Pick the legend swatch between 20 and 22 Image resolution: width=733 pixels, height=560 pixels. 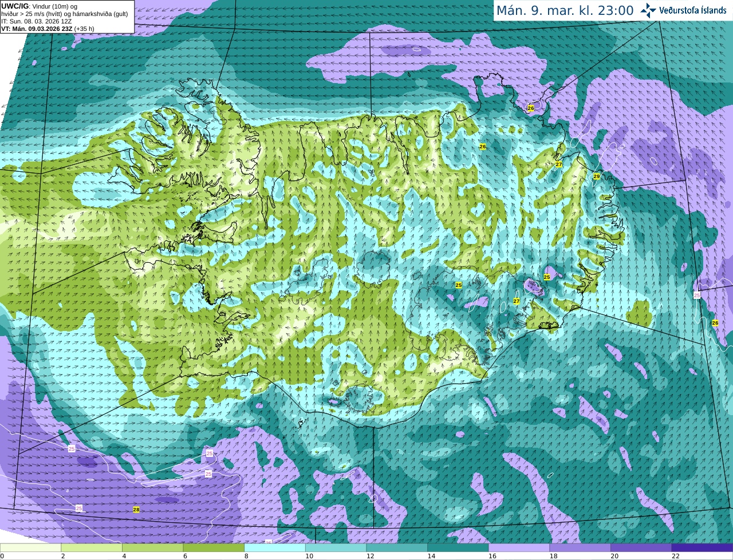[x=641, y=548]
